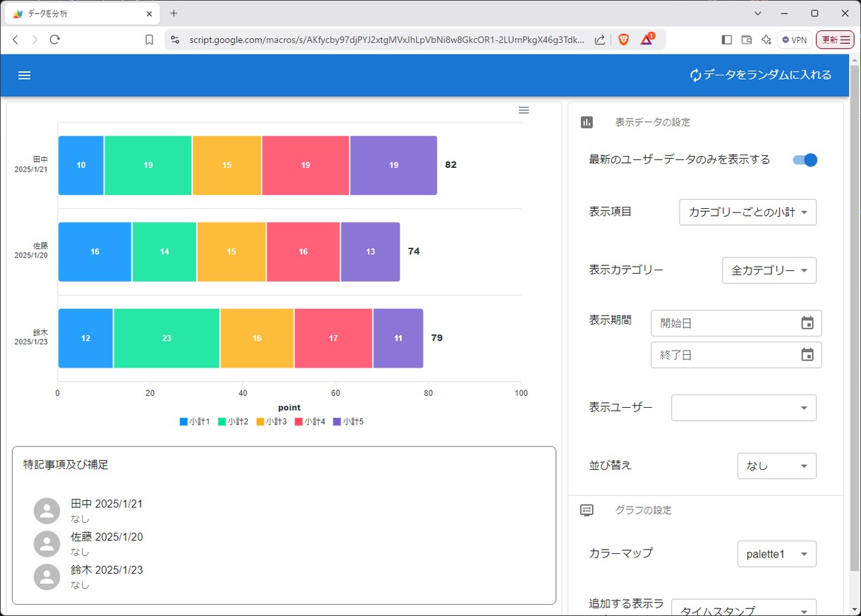Click the VPN button
861x616 pixels.
tap(794, 40)
